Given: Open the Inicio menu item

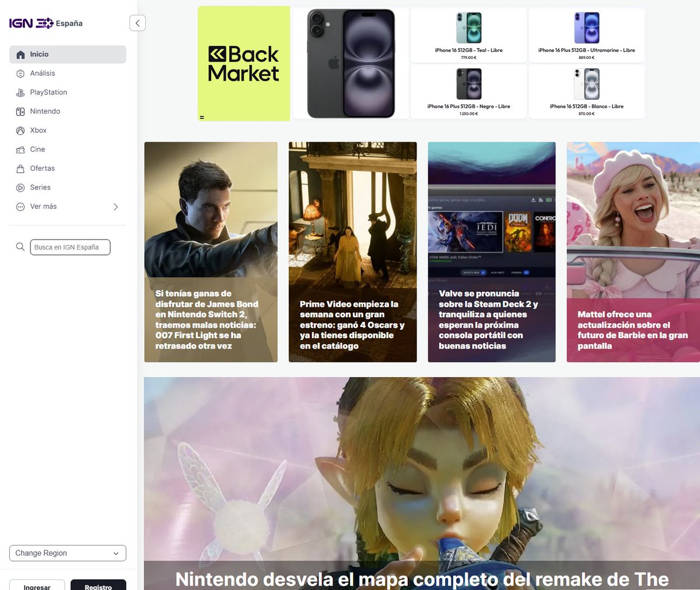Looking at the screenshot, I should coord(68,54).
